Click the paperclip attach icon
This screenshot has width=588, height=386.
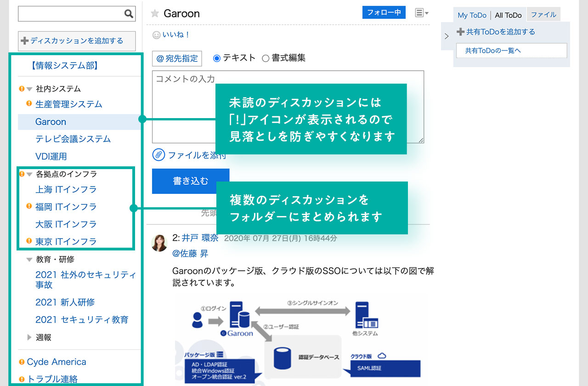coord(158,155)
